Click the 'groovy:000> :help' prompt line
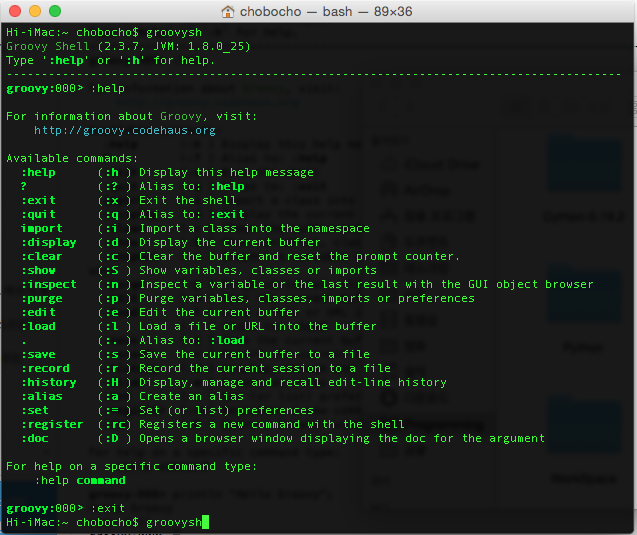This screenshot has height=535, width=637. pos(65,88)
